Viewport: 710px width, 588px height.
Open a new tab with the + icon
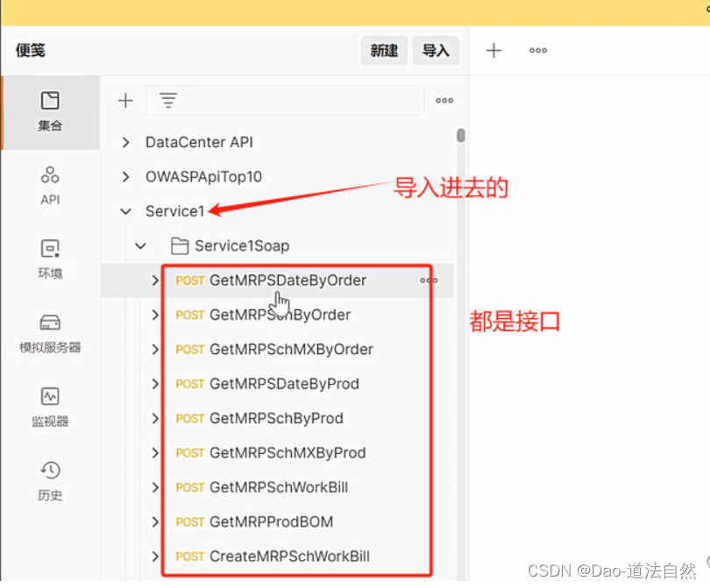pyautogui.click(x=493, y=50)
